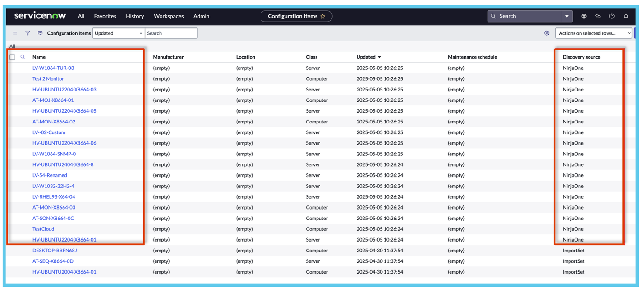This screenshot has width=644, height=292.
Task: Sort by the Discovery source column header
Action: pyautogui.click(x=581, y=57)
